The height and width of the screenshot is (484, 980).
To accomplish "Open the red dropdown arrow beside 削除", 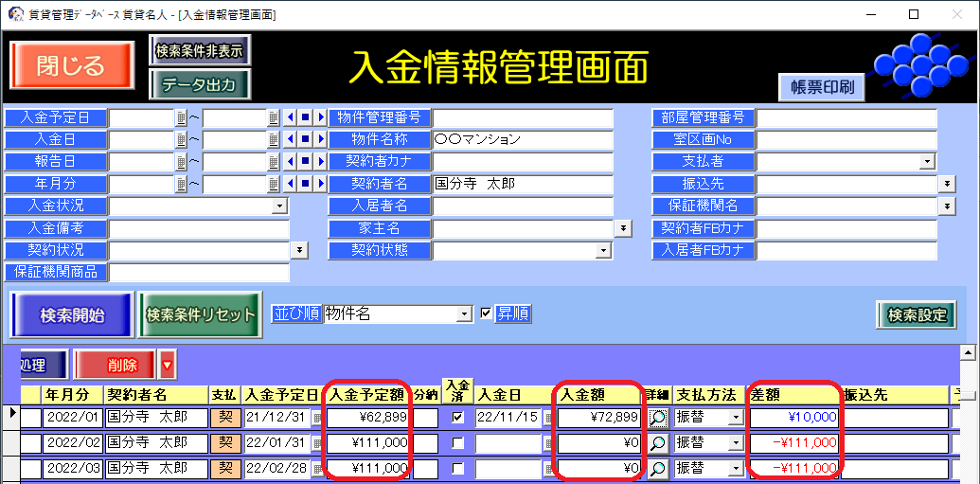I will pos(167,364).
